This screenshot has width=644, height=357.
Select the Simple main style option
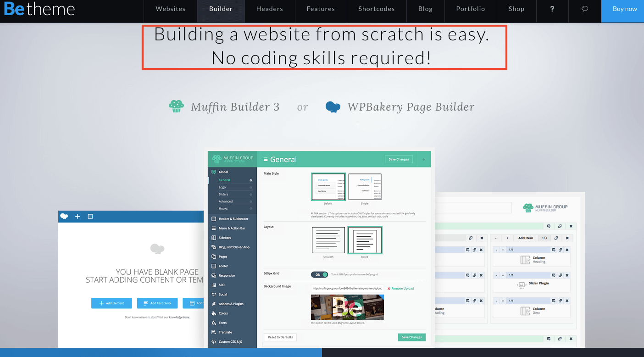click(x=365, y=187)
